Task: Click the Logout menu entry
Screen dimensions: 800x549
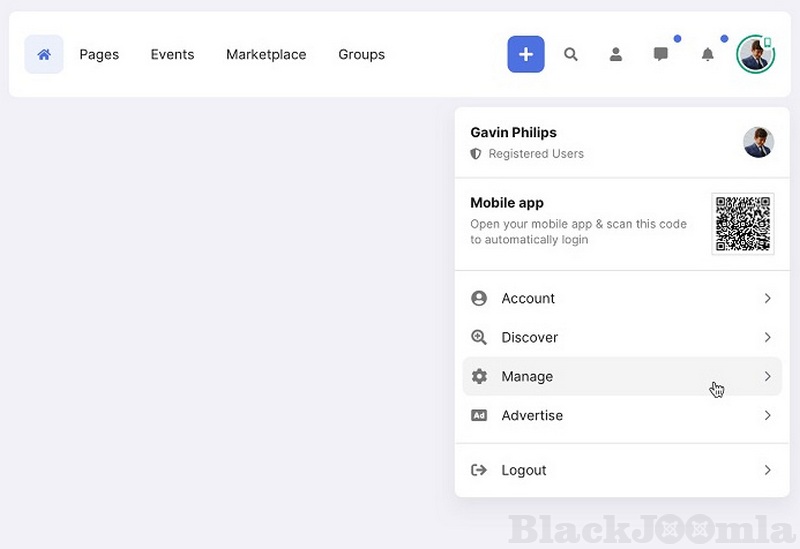Action: click(524, 470)
